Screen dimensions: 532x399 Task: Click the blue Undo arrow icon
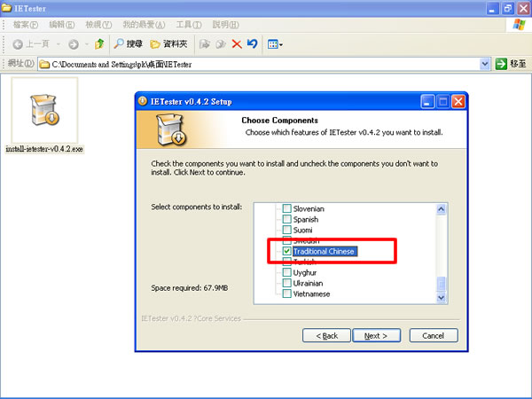click(x=253, y=43)
